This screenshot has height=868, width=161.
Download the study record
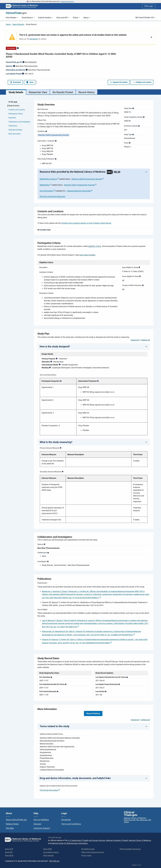point(15,82)
